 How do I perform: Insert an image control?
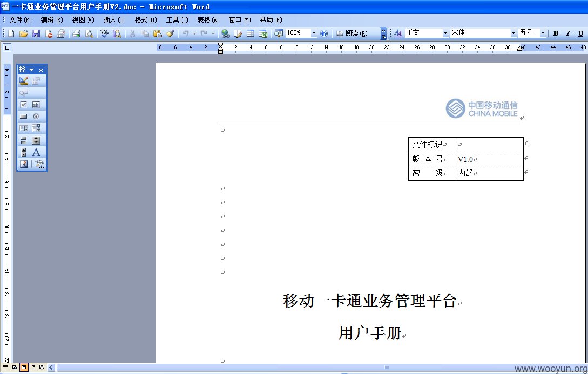tap(24, 164)
